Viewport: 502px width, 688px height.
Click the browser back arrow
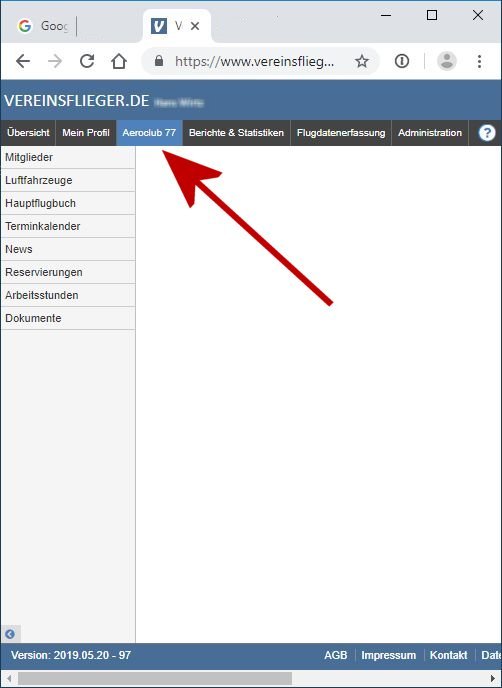coord(23,61)
